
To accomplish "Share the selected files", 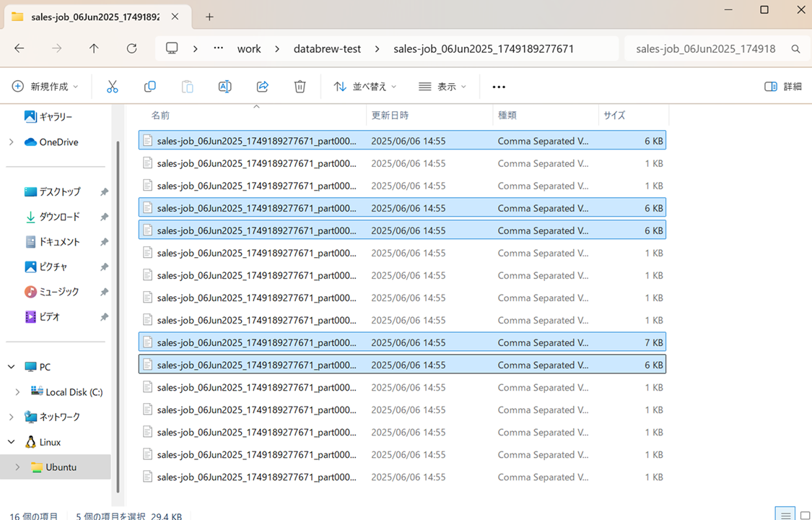I will (x=263, y=87).
